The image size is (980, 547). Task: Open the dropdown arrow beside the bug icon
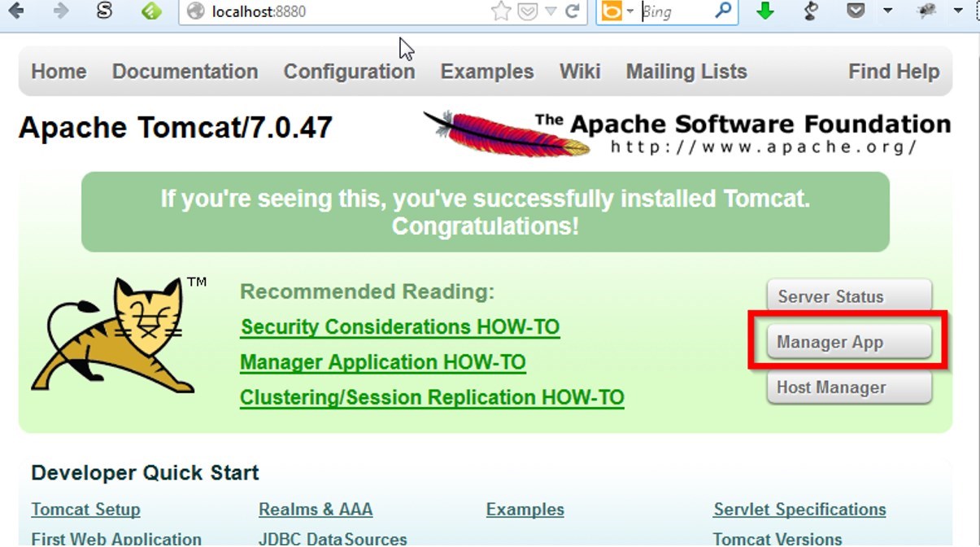(x=958, y=11)
